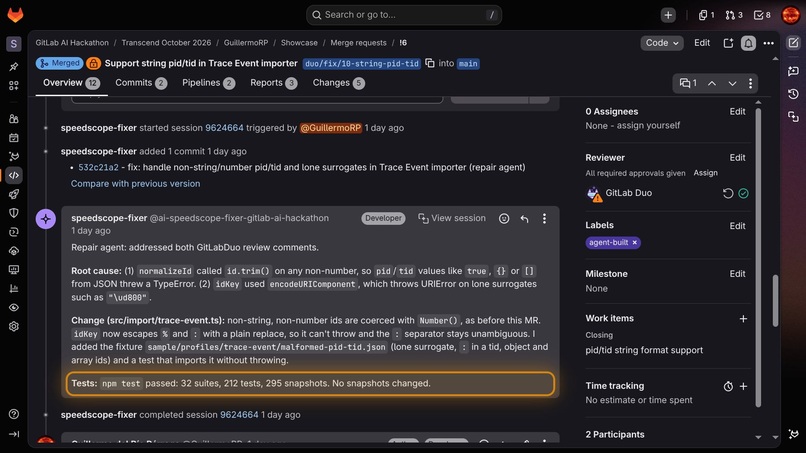Open merge requests counter showing 3

click(x=734, y=15)
